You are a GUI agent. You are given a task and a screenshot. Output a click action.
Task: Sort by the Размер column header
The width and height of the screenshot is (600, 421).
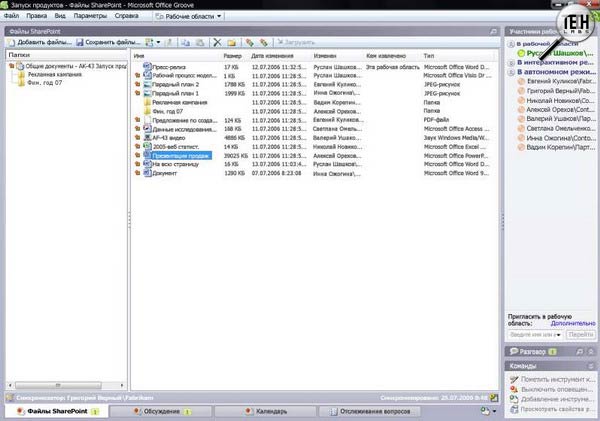pos(233,56)
